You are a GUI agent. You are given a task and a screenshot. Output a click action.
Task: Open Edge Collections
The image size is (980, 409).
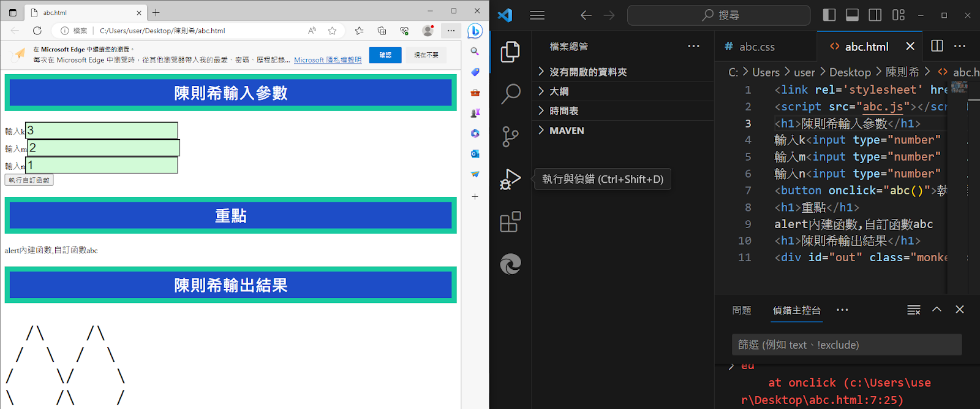[x=382, y=31]
